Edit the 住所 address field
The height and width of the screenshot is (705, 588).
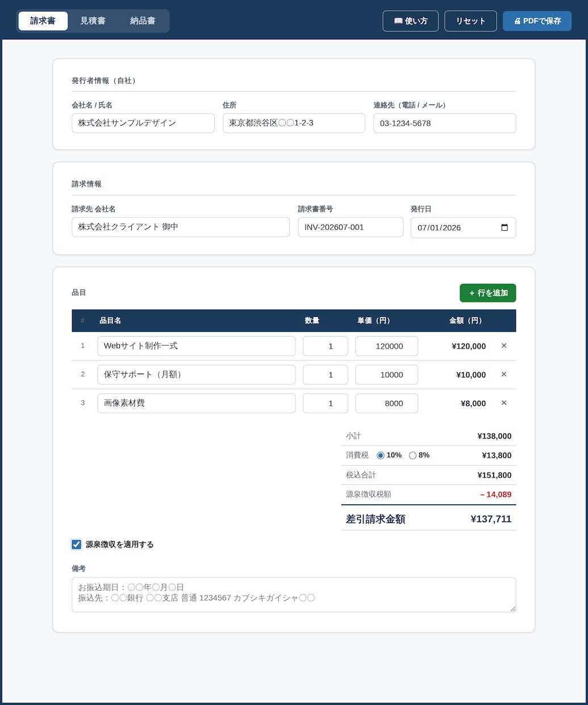pyautogui.click(x=294, y=123)
